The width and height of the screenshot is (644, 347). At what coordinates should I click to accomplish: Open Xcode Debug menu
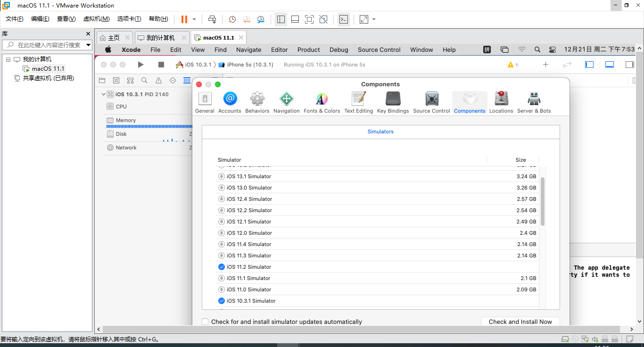coord(339,50)
